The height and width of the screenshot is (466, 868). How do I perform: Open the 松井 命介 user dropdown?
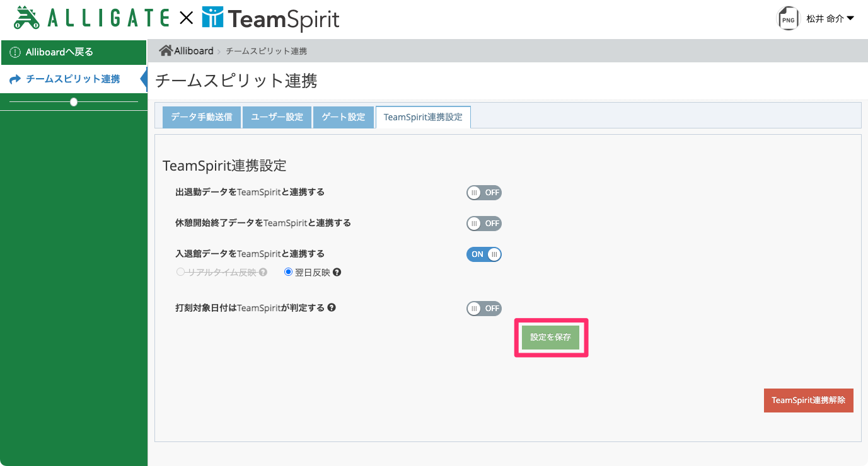point(830,19)
